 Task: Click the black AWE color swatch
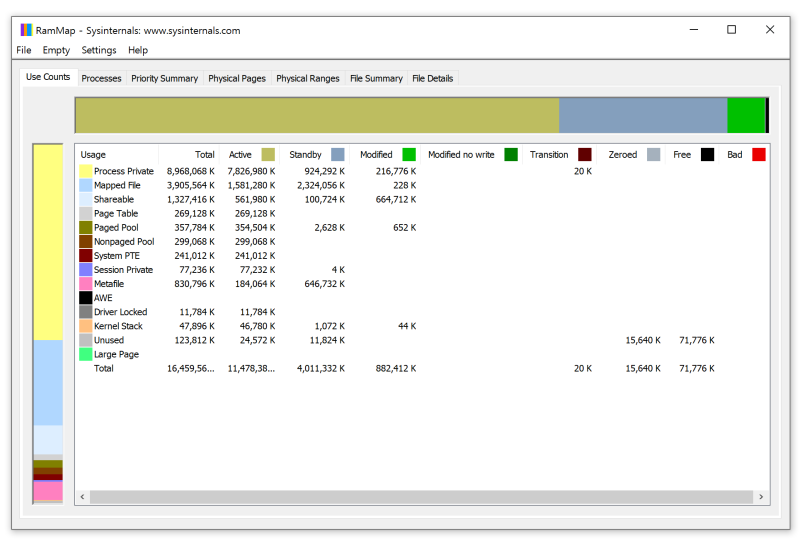[x=86, y=298]
